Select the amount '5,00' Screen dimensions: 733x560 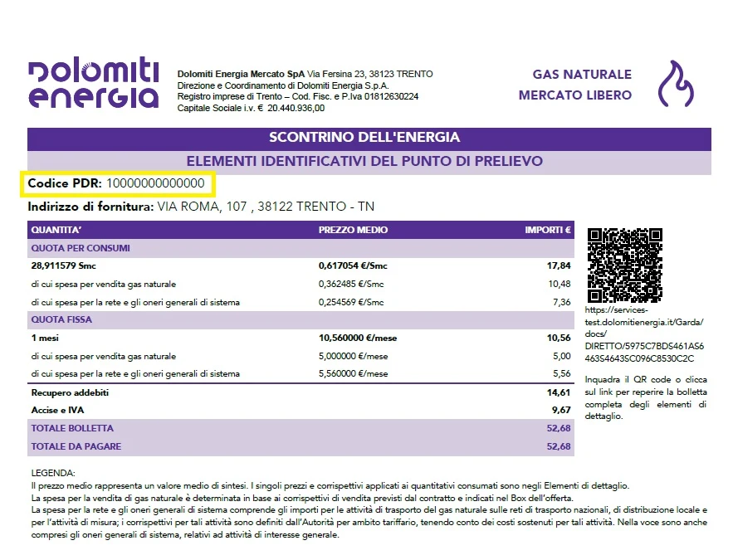562,357
